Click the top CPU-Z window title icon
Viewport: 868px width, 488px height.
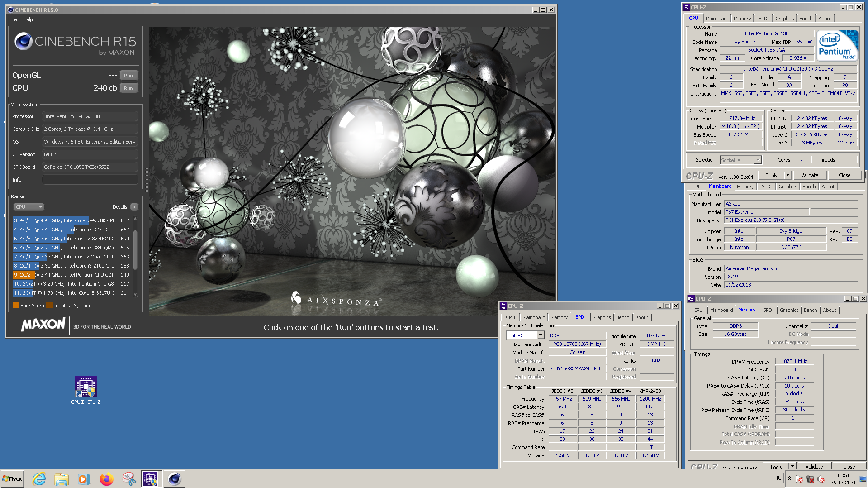687,7
